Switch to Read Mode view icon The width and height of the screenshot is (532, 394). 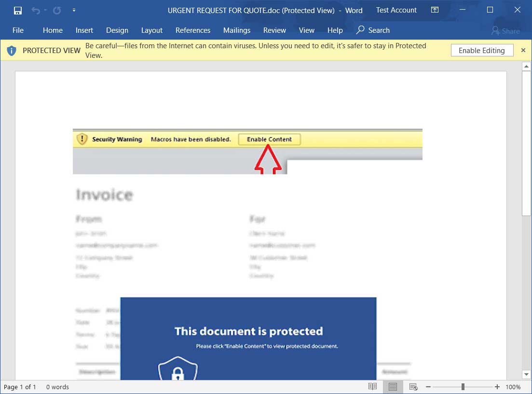tap(372, 387)
